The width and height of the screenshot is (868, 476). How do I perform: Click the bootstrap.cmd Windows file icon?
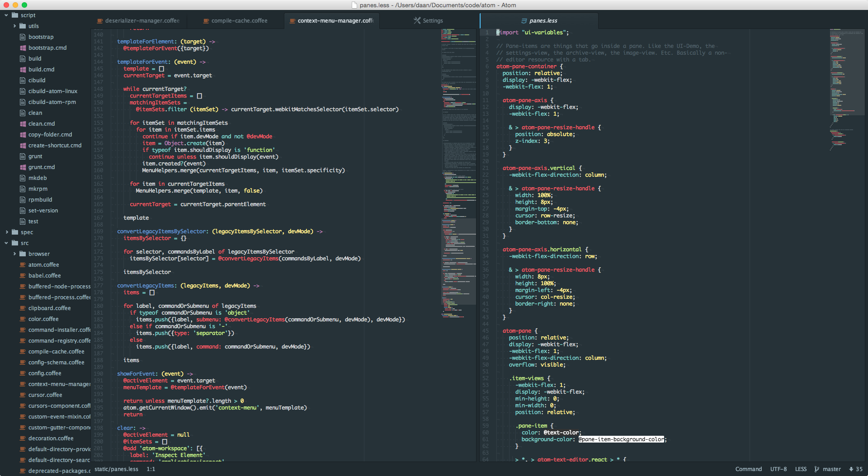pyautogui.click(x=23, y=48)
